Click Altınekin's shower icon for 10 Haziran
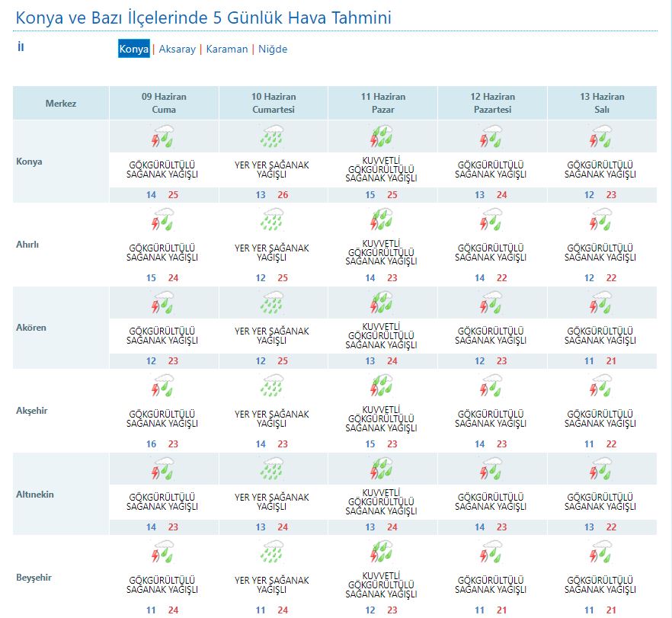The width and height of the screenshot is (672, 618). click(273, 469)
